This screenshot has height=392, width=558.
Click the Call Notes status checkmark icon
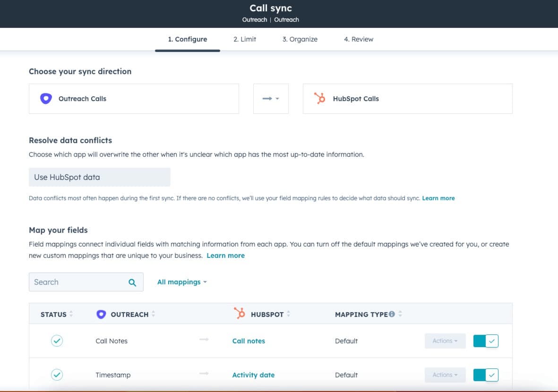[57, 341]
